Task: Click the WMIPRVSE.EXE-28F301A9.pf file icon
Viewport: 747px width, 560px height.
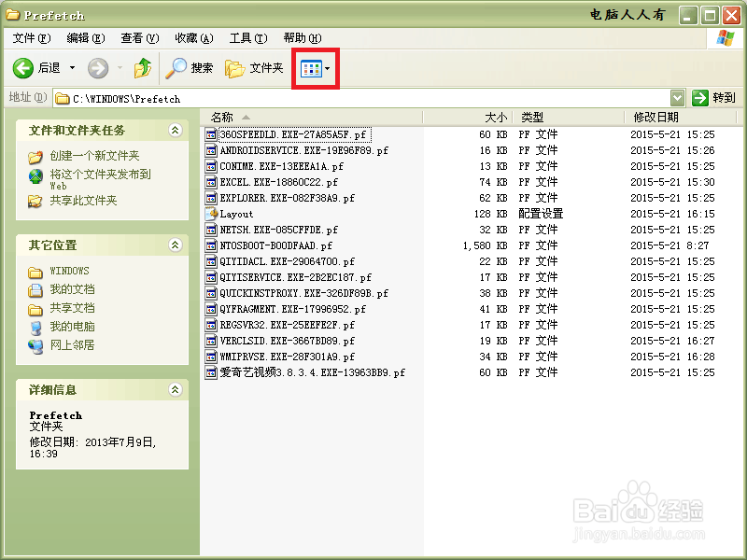Action: 211,357
